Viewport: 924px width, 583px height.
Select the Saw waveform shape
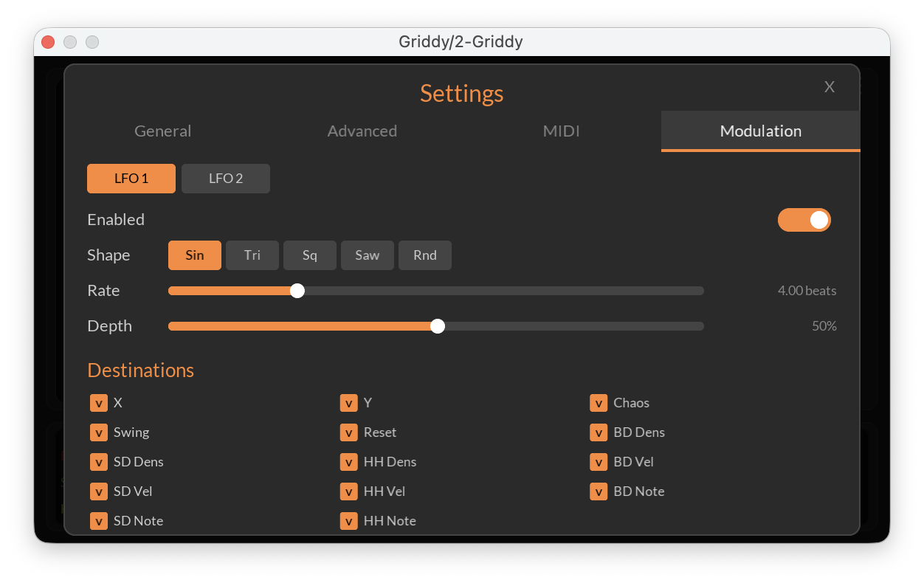pyautogui.click(x=367, y=255)
